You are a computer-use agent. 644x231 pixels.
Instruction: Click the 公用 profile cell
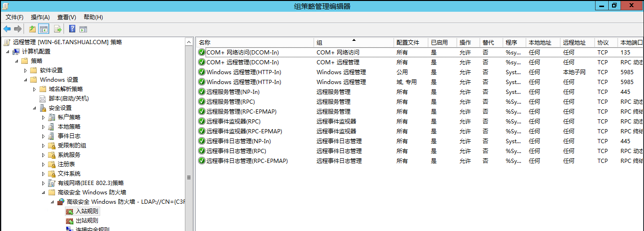point(402,72)
